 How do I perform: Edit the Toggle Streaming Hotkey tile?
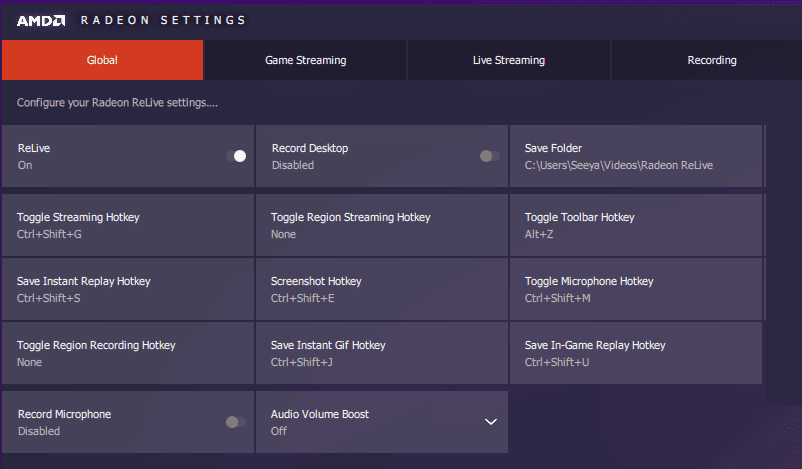click(128, 225)
